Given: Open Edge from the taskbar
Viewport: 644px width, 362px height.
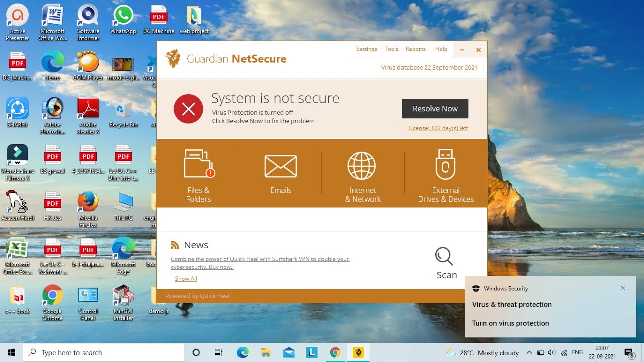Looking at the screenshot, I should pos(243,352).
